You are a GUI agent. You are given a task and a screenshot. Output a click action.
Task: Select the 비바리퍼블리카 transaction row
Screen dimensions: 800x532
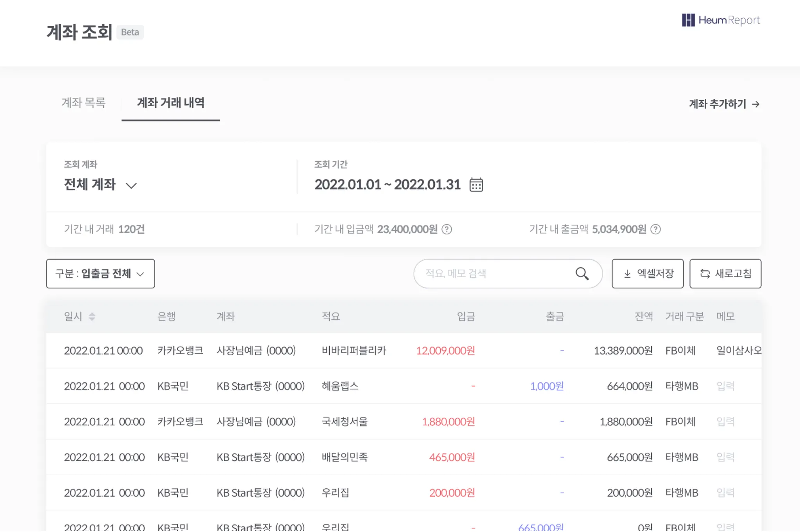(354, 351)
